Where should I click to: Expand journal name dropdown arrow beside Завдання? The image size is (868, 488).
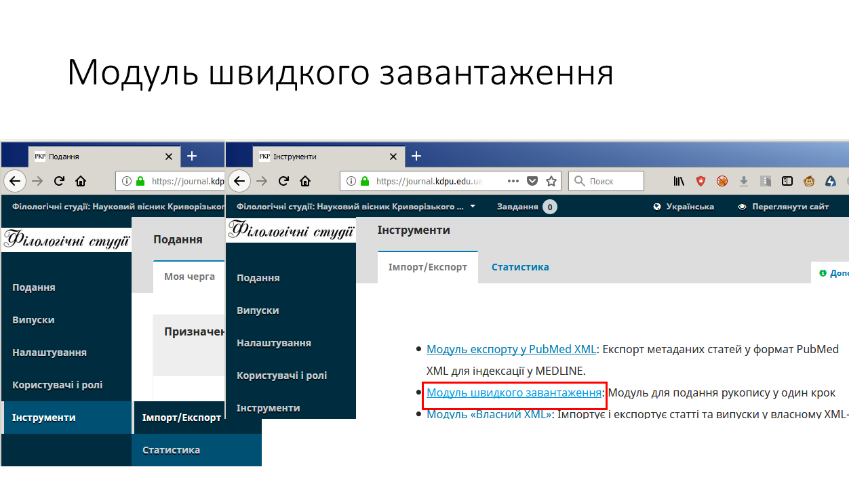[x=473, y=206]
